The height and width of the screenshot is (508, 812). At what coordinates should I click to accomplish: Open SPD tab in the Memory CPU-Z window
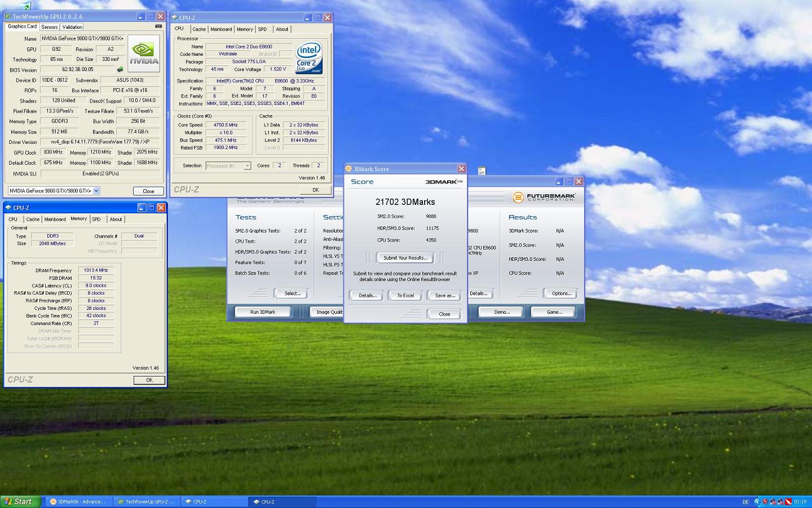point(96,220)
